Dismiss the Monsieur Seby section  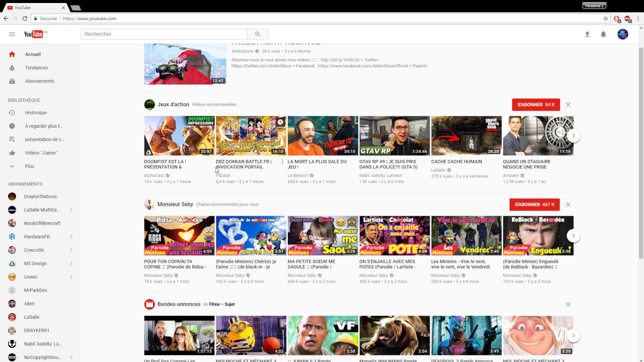tap(568, 205)
